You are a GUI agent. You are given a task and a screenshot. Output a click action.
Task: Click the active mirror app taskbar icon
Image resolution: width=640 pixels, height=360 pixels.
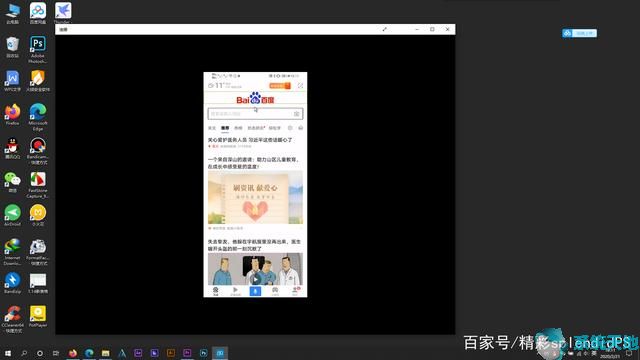[220, 353]
